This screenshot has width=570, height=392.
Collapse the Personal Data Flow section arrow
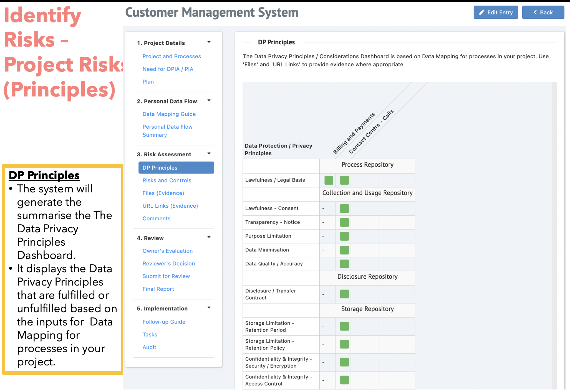point(209,100)
